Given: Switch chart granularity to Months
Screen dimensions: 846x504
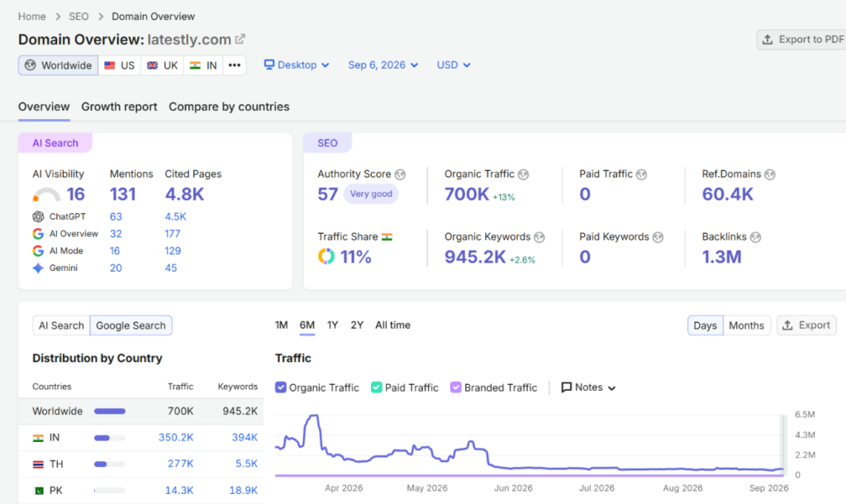Looking at the screenshot, I should (747, 326).
